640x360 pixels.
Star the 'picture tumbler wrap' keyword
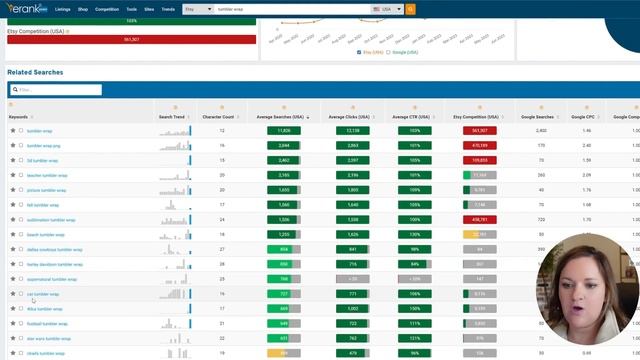(13, 190)
